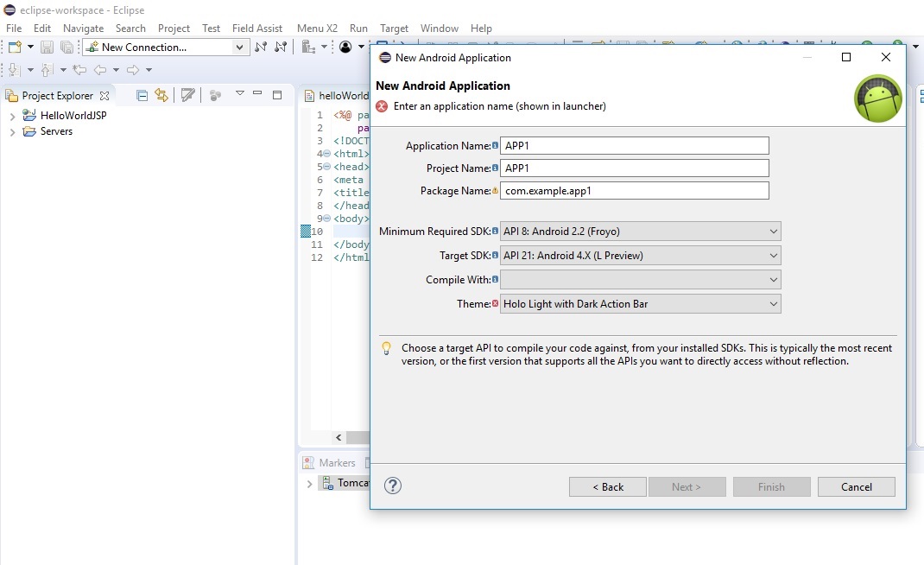Click the user profile toolbar icon
924x565 pixels.
(346, 48)
